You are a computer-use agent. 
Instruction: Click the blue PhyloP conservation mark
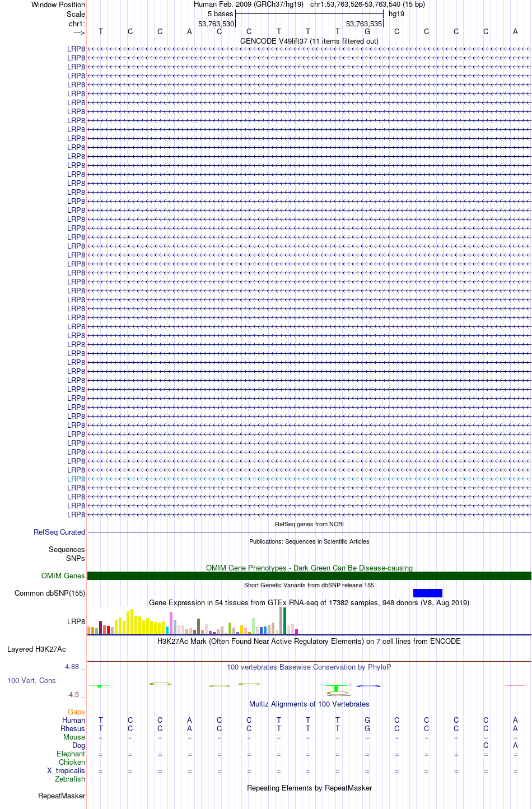pos(368,686)
